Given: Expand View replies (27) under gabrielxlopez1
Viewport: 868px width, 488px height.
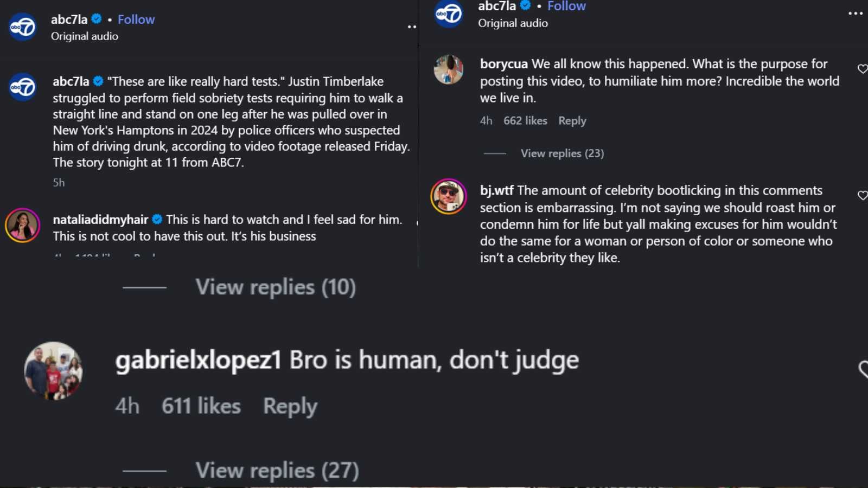Looking at the screenshot, I should 277,470.
